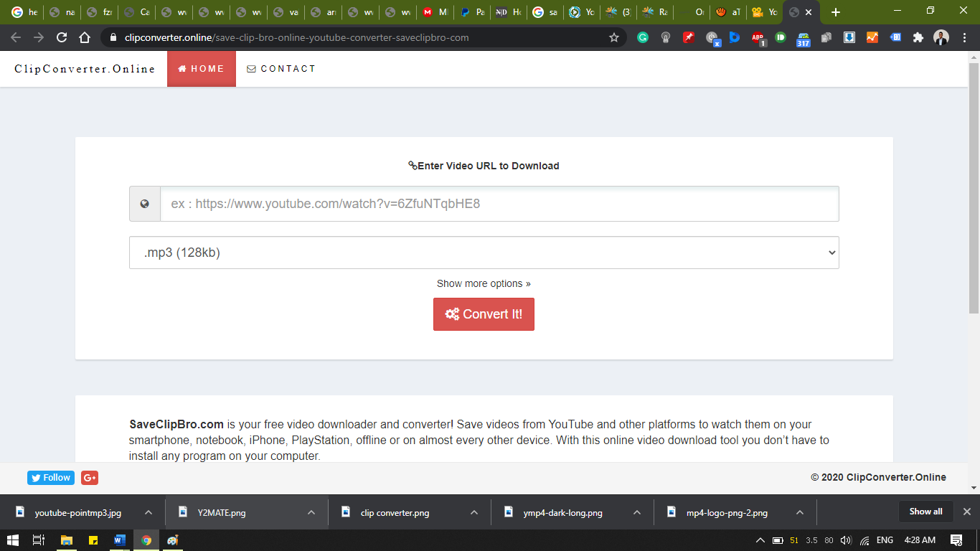Image resolution: width=980 pixels, height=551 pixels.
Task: Open Y2MATE.png downloaded file
Action: click(222, 512)
